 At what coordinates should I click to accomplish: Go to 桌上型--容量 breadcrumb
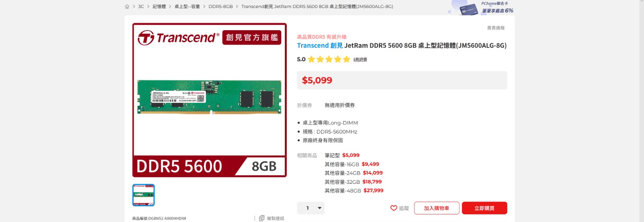tap(187, 6)
